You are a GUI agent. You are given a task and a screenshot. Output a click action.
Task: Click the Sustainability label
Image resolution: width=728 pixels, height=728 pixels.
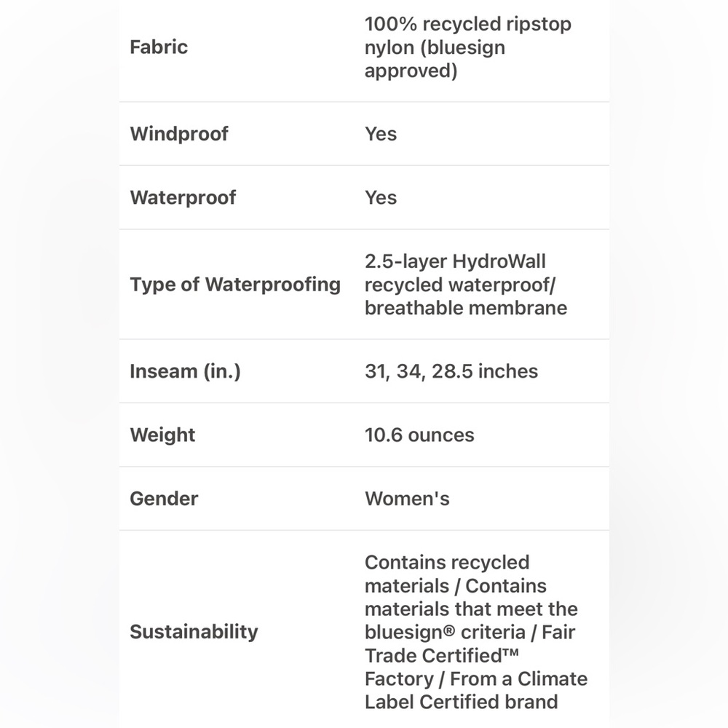pos(194,632)
